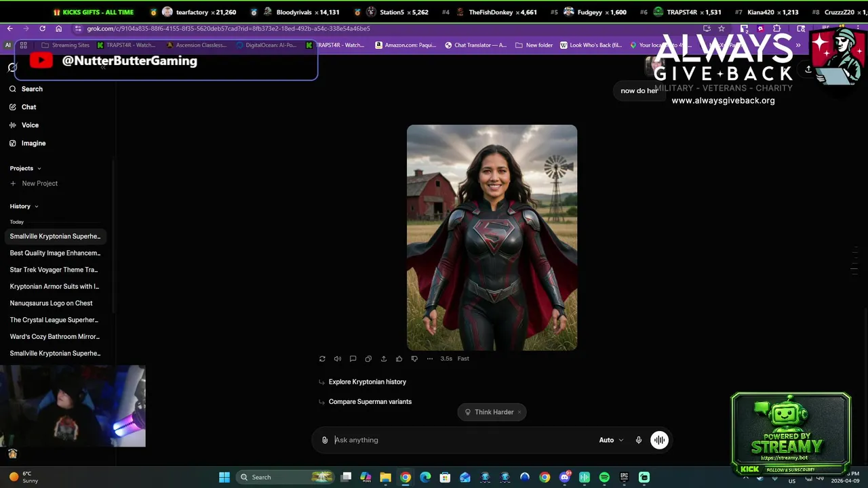Screen dimensions: 868x488
Task: Open the Auto model dropdown
Action: pyautogui.click(x=611, y=440)
